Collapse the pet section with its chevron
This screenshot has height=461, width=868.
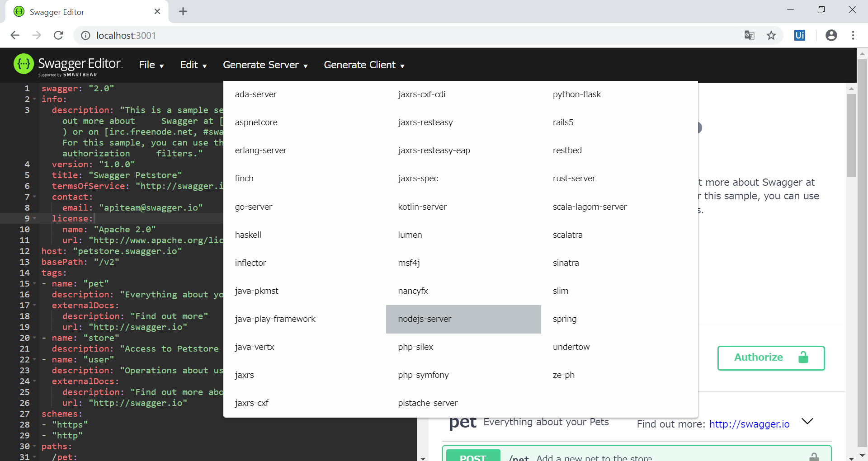(x=807, y=421)
